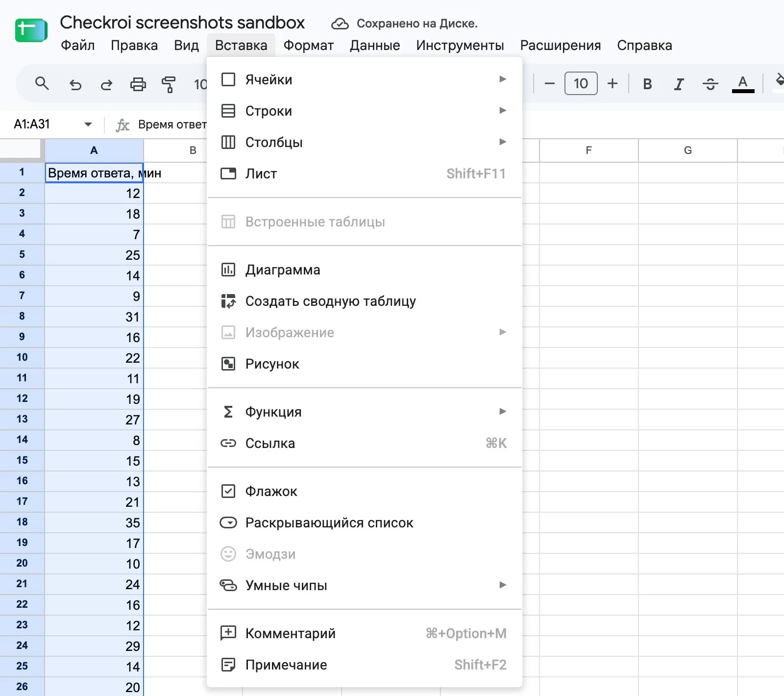
Task: Print the spreadsheet
Action: pyautogui.click(x=138, y=84)
